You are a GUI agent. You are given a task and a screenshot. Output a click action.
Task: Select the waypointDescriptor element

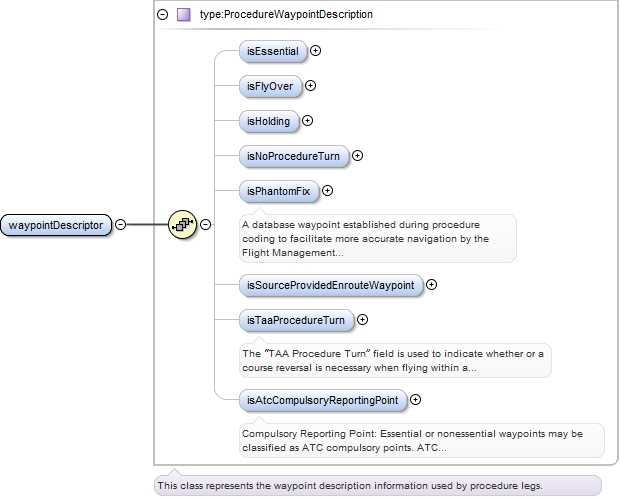[x=56, y=225]
